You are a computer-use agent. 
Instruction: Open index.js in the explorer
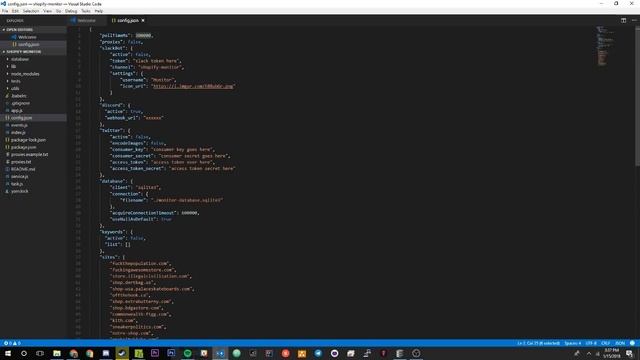(33, 133)
